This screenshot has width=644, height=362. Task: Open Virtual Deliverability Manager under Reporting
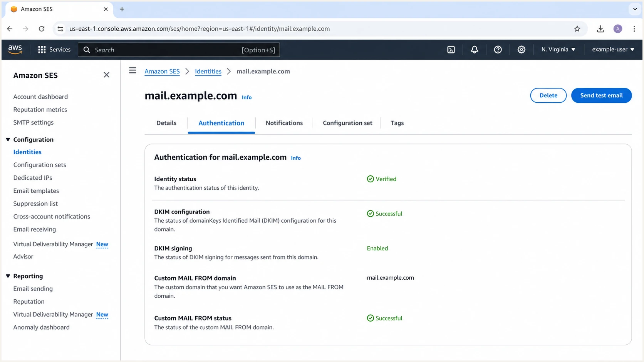(53, 315)
